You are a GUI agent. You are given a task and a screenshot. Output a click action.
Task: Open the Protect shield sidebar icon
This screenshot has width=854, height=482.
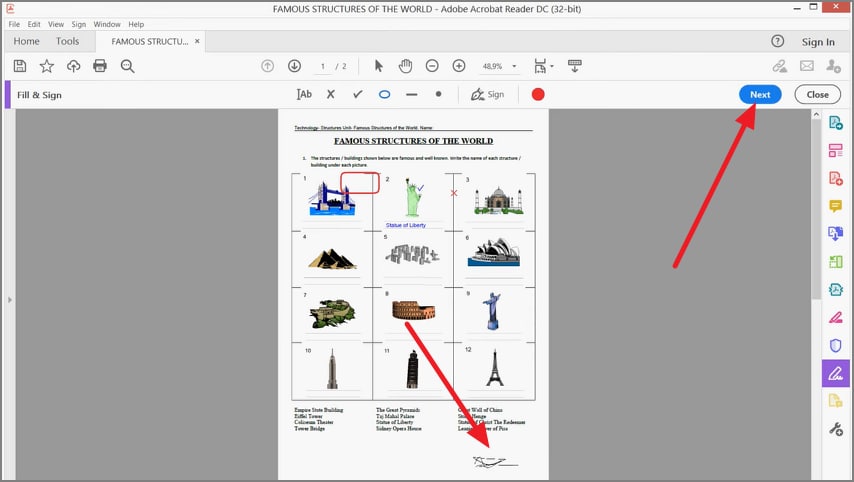(x=835, y=345)
